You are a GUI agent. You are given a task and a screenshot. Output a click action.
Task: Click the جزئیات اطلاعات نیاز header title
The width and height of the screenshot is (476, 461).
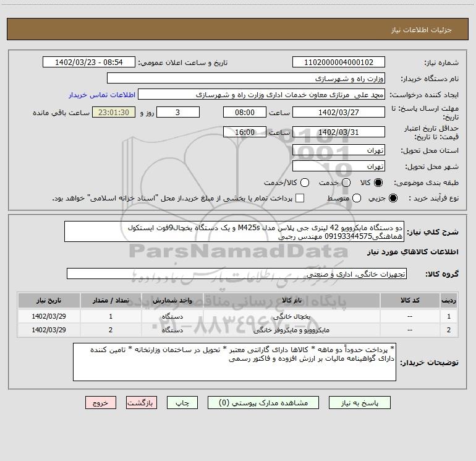pyautogui.click(x=422, y=30)
